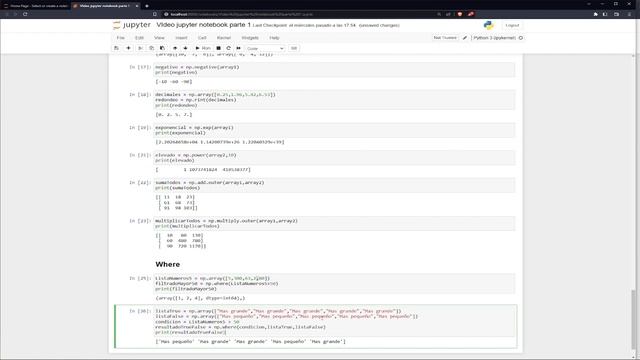Image resolution: width=640 pixels, height=360 pixels.
Task: Click the browser bookmark icon
Action: (x=155, y=14)
